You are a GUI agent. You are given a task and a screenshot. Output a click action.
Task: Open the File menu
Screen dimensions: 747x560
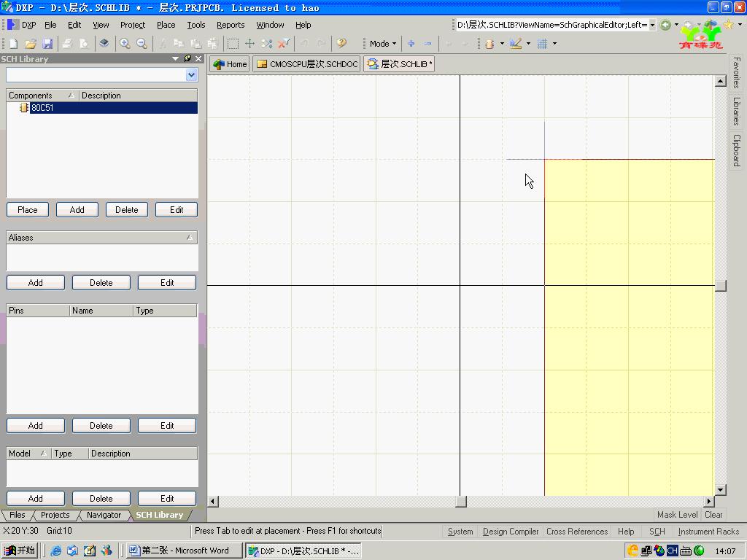point(50,25)
